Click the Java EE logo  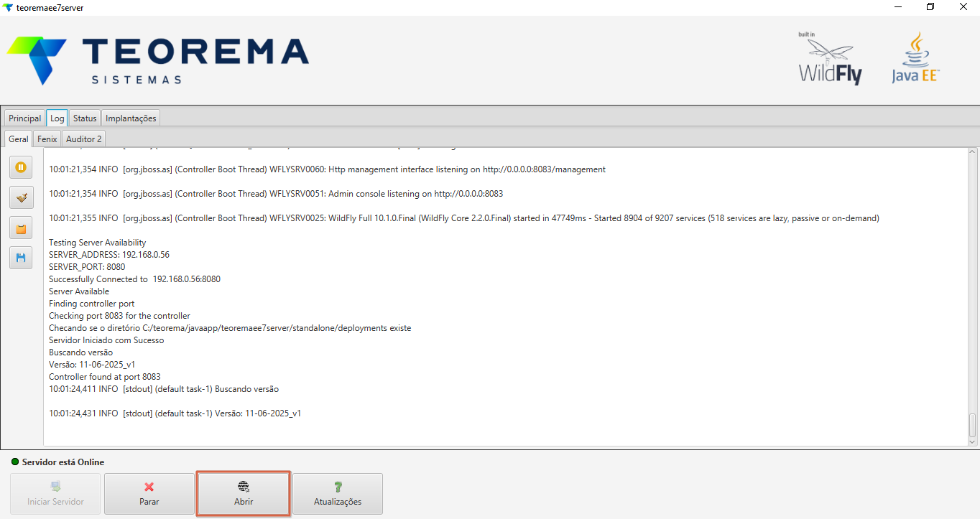[x=915, y=57]
